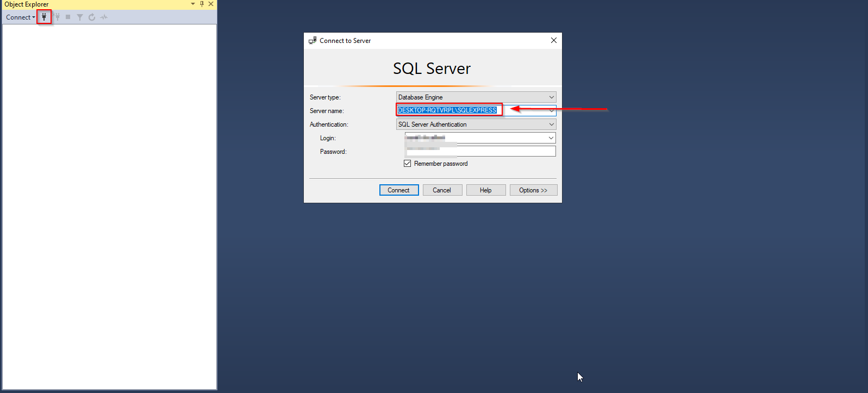The width and height of the screenshot is (868, 393).
Task: Toggle auto-hide pin of Object Explorer
Action: tap(202, 4)
